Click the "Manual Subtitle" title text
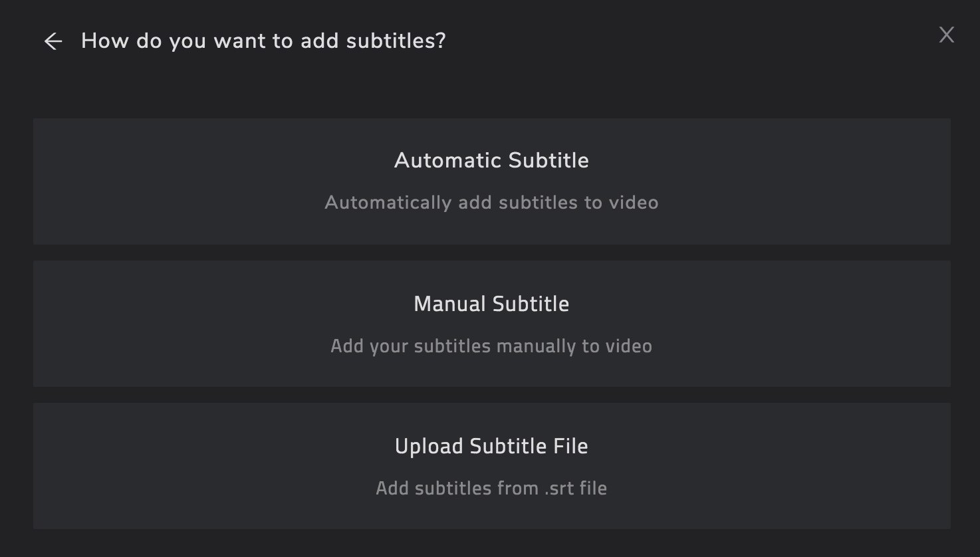Screen dimensions: 980x557 491,304
